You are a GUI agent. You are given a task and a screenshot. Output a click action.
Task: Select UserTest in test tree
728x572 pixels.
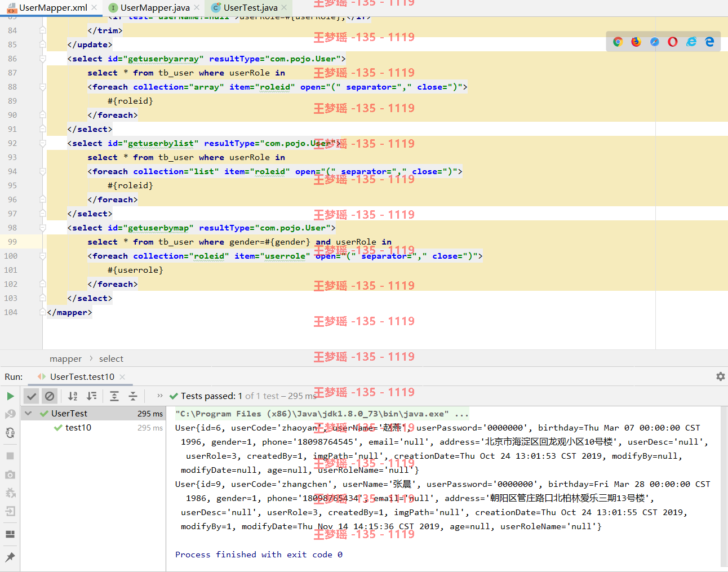coord(69,413)
